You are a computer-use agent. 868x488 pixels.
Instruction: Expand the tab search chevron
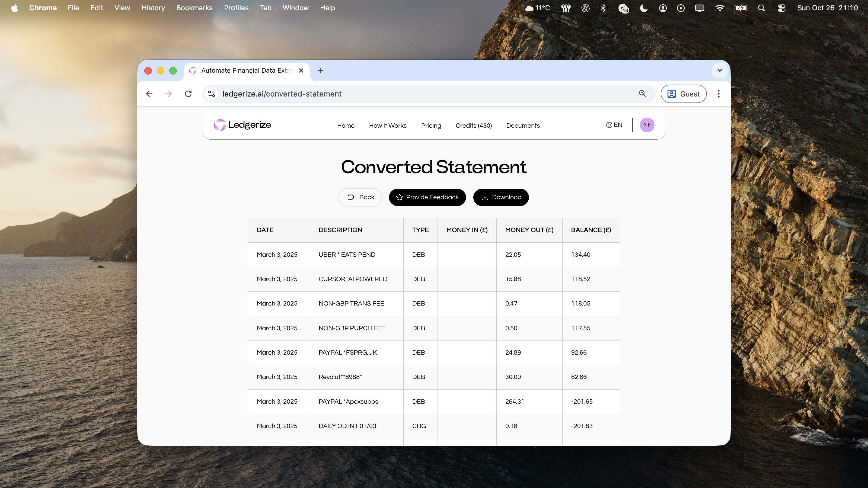pyautogui.click(x=720, y=70)
